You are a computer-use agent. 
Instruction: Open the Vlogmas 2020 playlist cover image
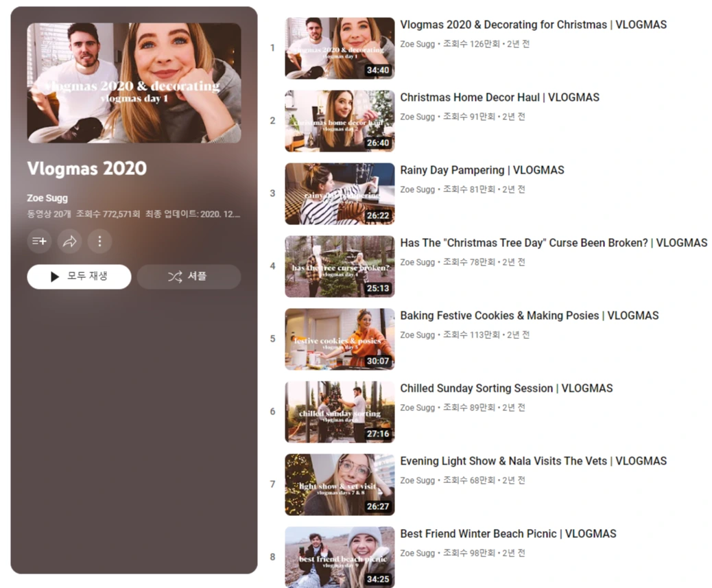[134, 83]
